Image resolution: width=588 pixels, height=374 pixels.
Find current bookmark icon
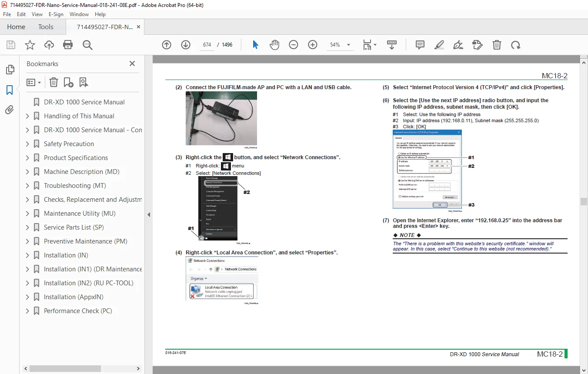coord(84,82)
